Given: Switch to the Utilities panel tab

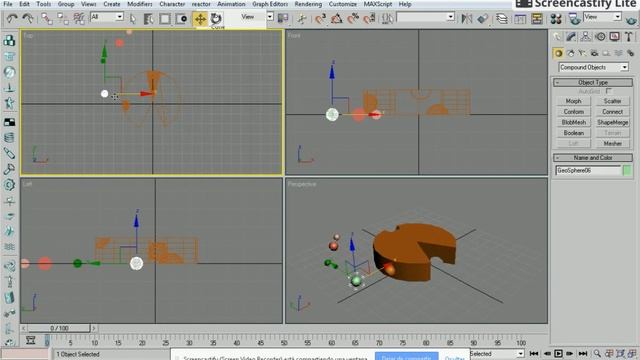Looking at the screenshot, I should (x=629, y=37).
